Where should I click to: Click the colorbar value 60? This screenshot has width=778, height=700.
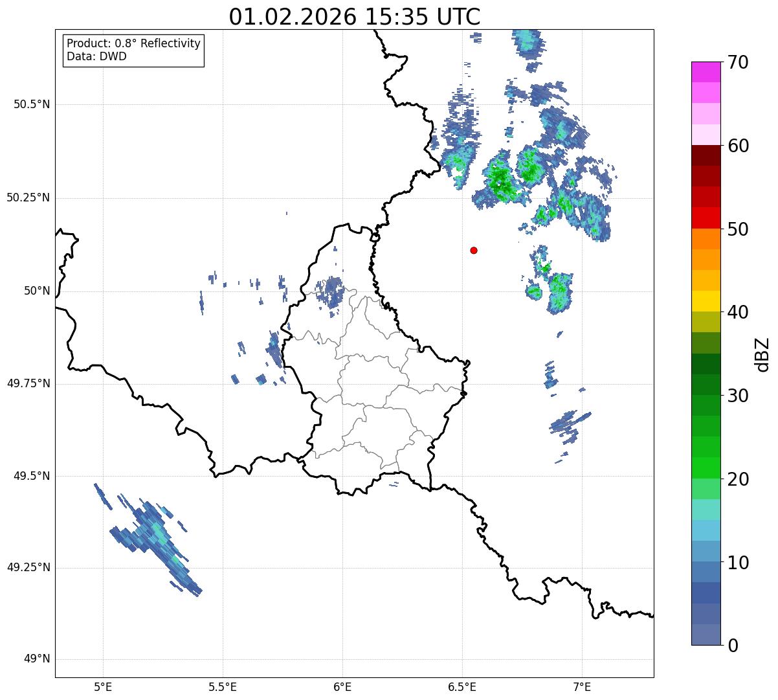(x=739, y=146)
